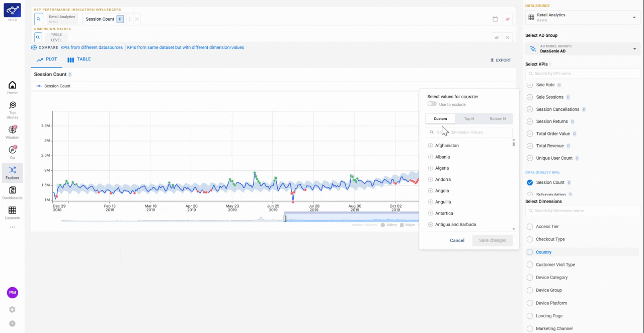The image size is (644, 333).
Task: Click the grey eraser in dimension row
Action: click(x=497, y=38)
